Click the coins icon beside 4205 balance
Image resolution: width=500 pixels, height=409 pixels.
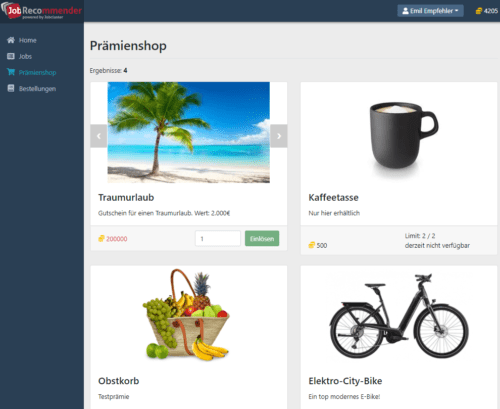479,11
